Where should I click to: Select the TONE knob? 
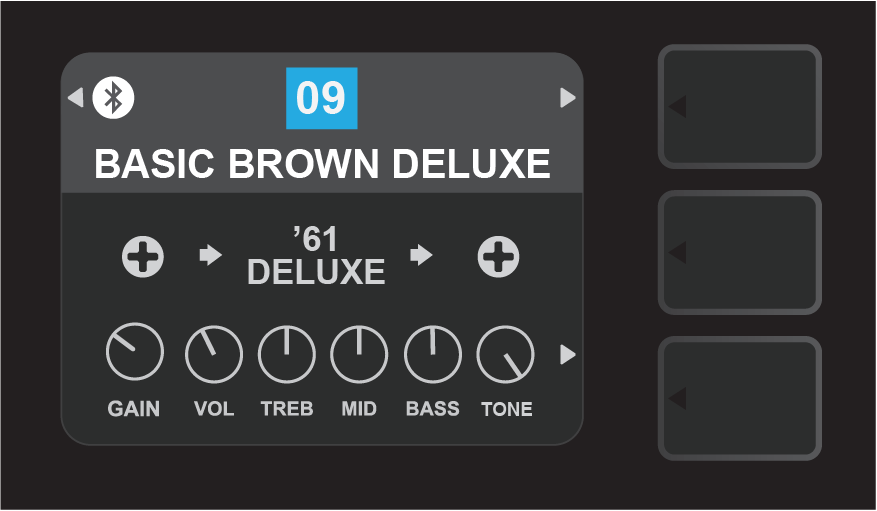pos(506,354)
